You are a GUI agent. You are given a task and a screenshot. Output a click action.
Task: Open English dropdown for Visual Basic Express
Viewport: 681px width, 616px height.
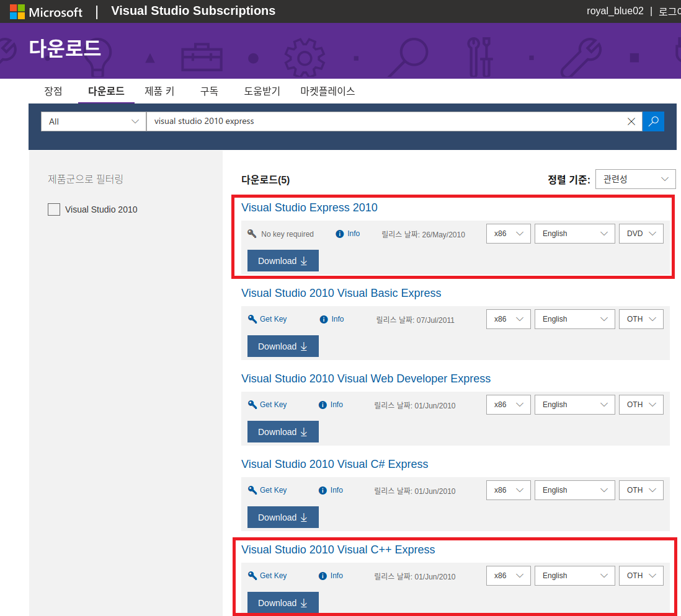(574, 319)
